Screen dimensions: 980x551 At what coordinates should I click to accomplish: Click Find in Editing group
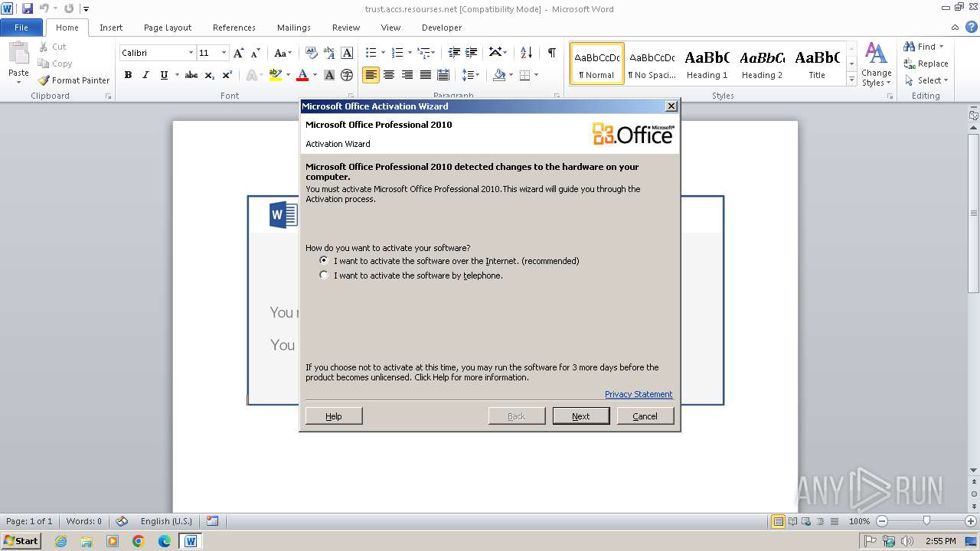point(924,47)
